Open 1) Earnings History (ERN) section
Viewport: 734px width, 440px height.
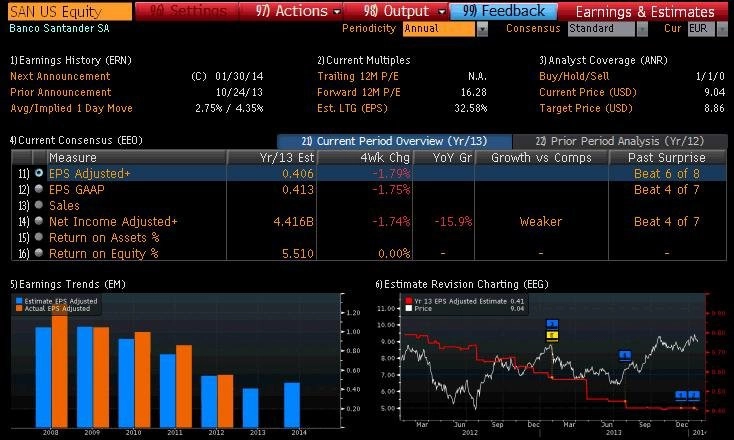(x=71, y=60)
